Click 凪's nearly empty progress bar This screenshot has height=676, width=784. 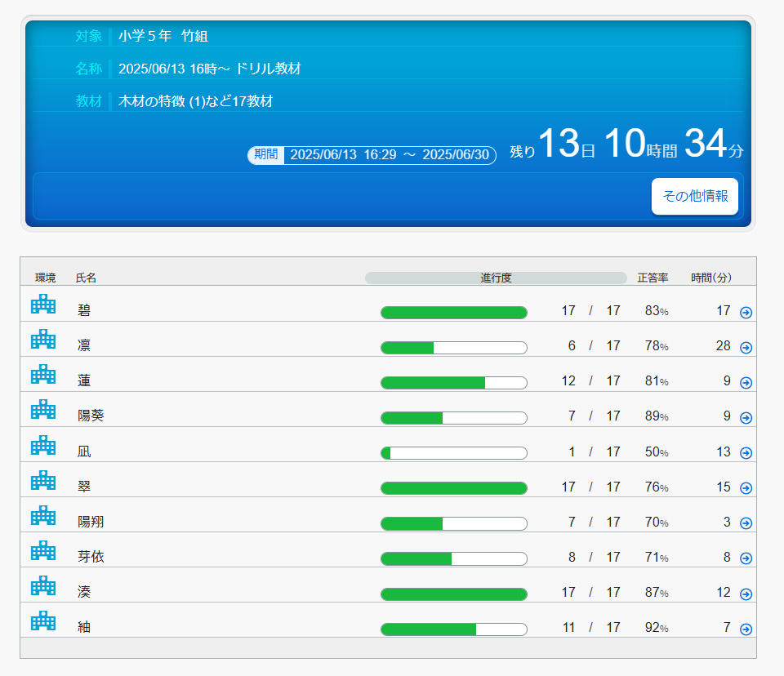coord(453,453)
